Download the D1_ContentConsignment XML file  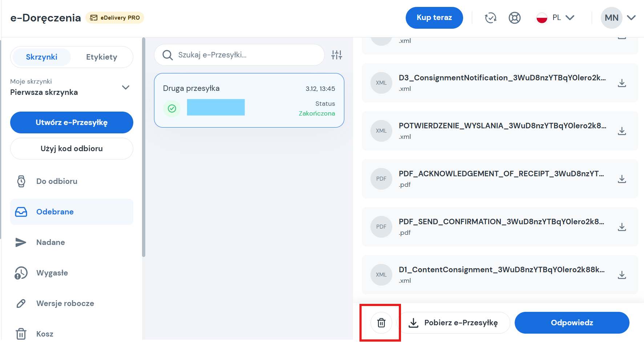point(622,275)
